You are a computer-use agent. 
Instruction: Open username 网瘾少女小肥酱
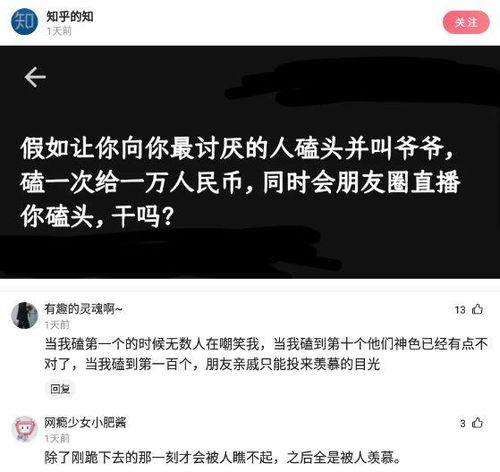(85, 422)
